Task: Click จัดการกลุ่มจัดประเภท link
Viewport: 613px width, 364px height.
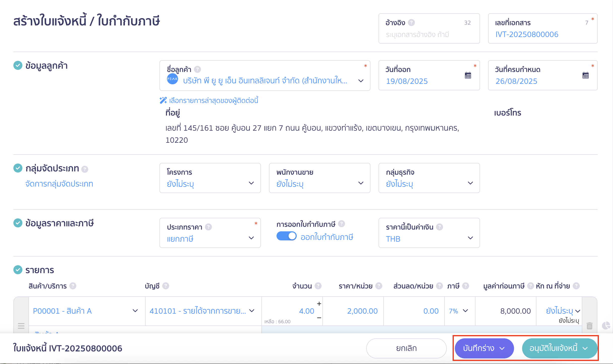Action: coord(59,184)
